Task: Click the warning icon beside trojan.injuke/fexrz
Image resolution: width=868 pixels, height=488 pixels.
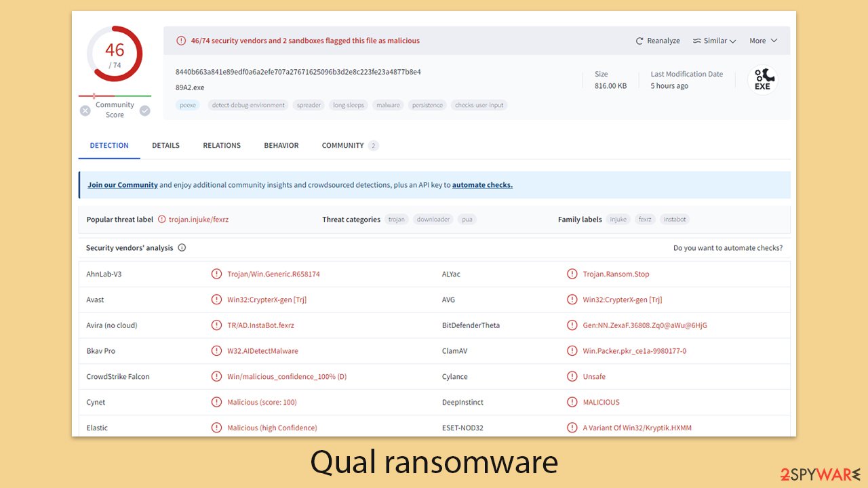Action: pos(162,219)
